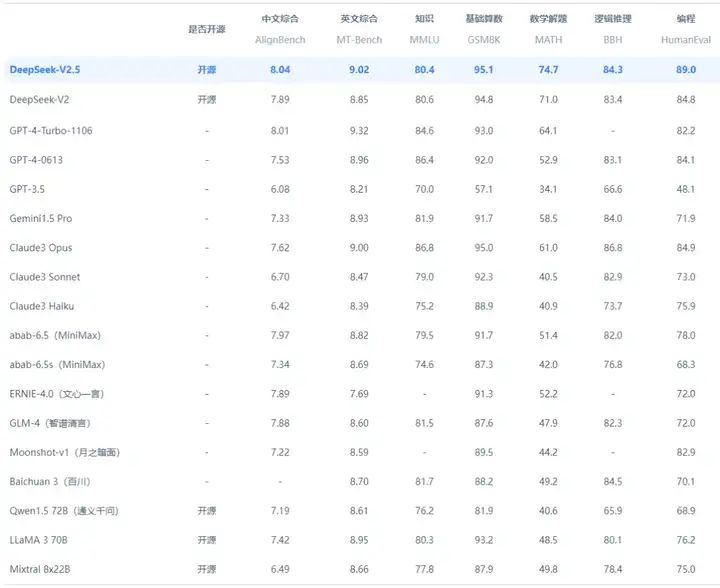Click the abab-6.5s (MiniMax) model name
Viewport: 720px width, 588px height.
[57, 365]
